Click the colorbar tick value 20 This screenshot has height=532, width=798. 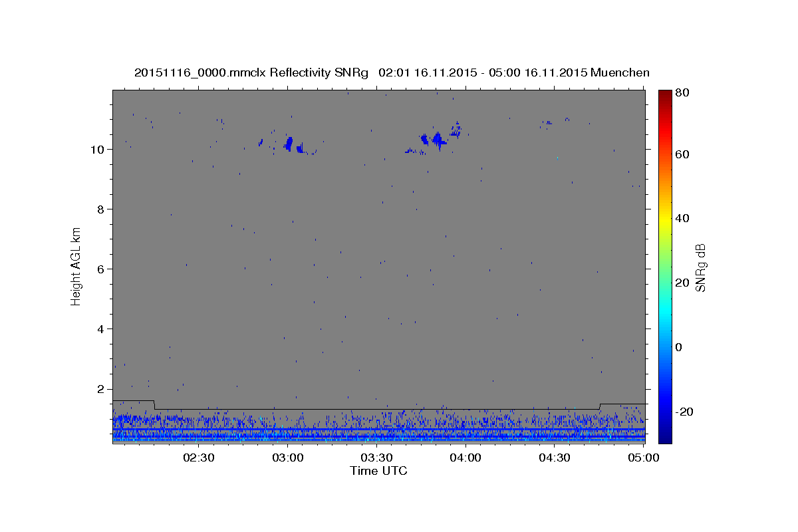coord(683,283)
